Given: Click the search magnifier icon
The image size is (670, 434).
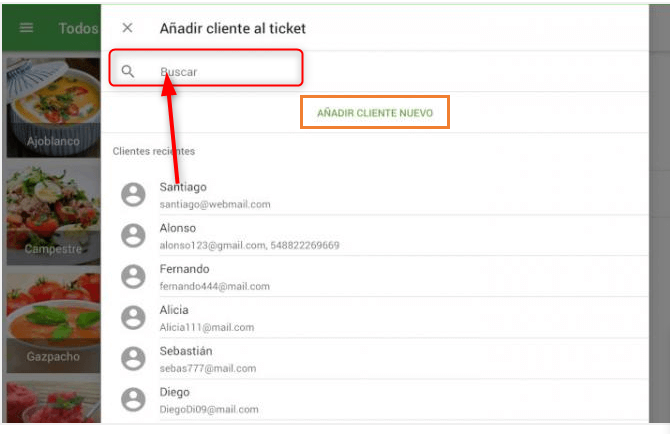Looking at the screenshot, I should tap(128, 71).
